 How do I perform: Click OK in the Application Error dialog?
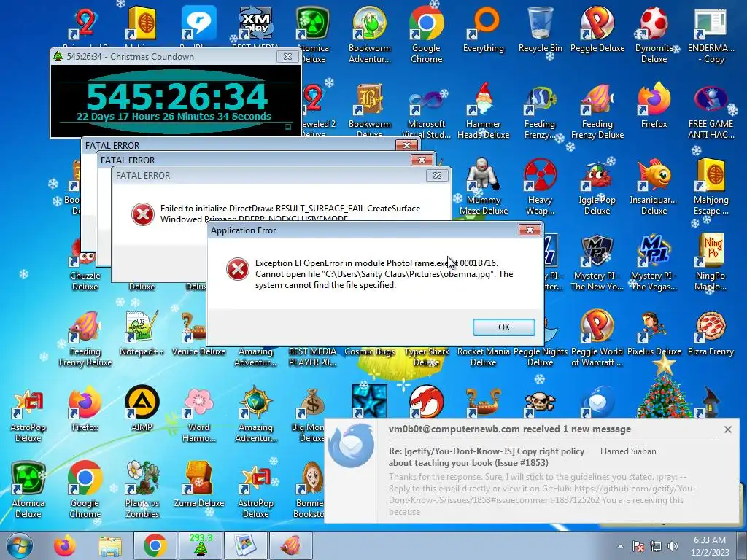coord(503,327)
